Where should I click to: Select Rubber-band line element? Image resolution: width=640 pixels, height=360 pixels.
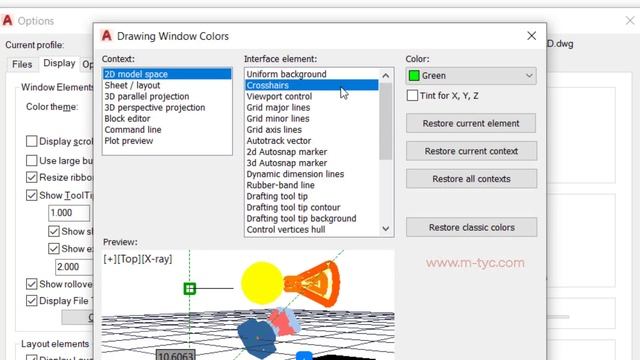[x=312, y=185]
